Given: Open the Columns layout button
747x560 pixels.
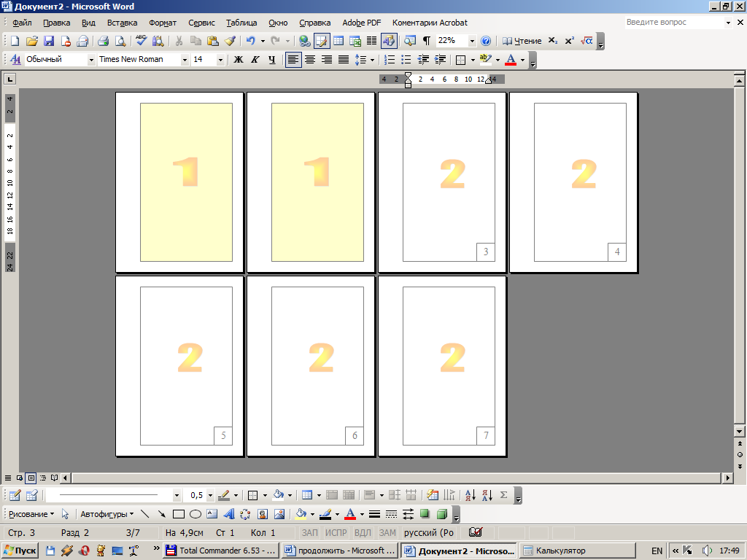Looking at the screenshot, I should click(371, 41).
